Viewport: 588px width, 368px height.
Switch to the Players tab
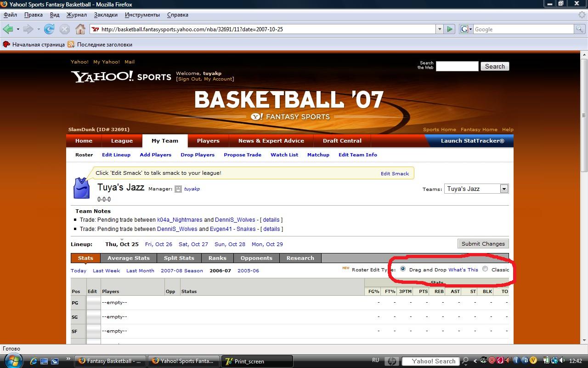(208, 141)
